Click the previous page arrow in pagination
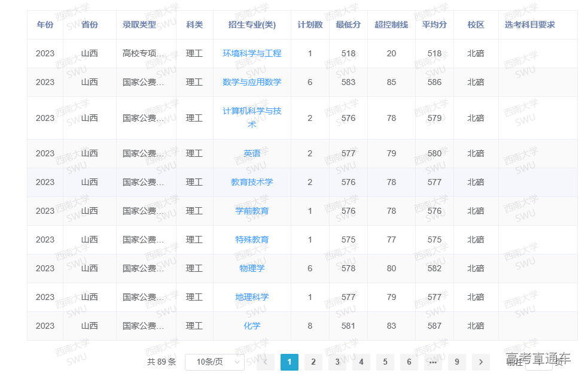Image resolution: width=588 pixels, height=382 pixels. pyautogui.click(x=265, y=362)
